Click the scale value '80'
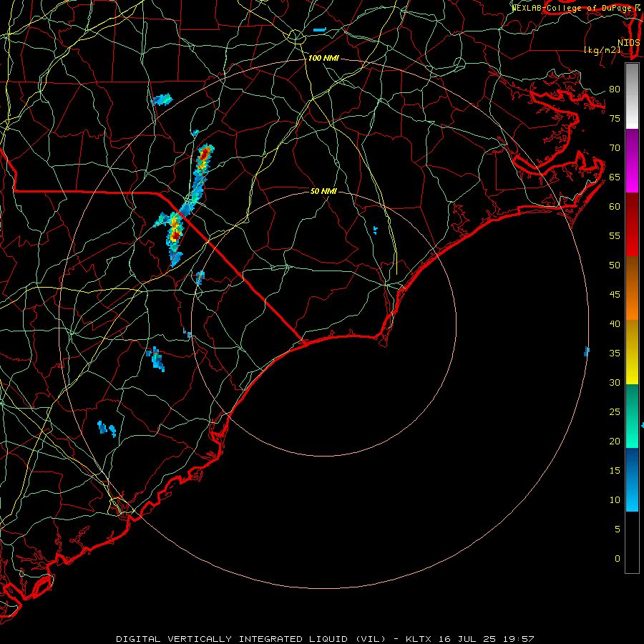644x644 pixels. pyautogui.click(x=615, y=89)
